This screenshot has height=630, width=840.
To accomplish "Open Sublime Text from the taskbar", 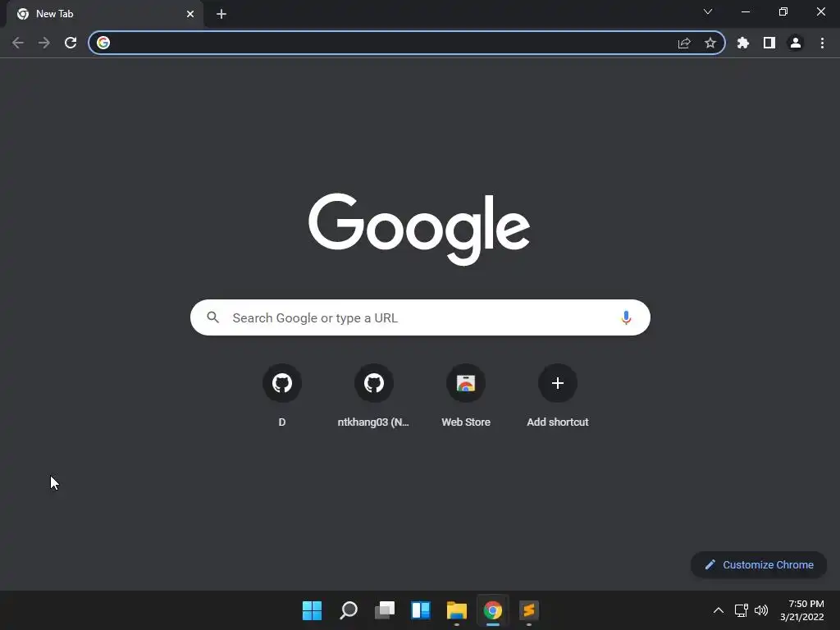I will click(529, 610).
